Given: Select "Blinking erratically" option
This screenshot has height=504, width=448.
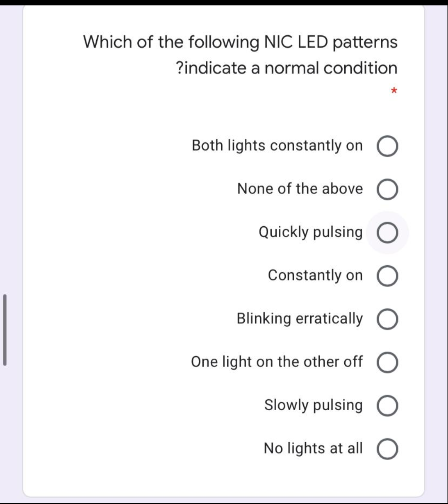Looking at the screenshot, I should click(387, 319).
